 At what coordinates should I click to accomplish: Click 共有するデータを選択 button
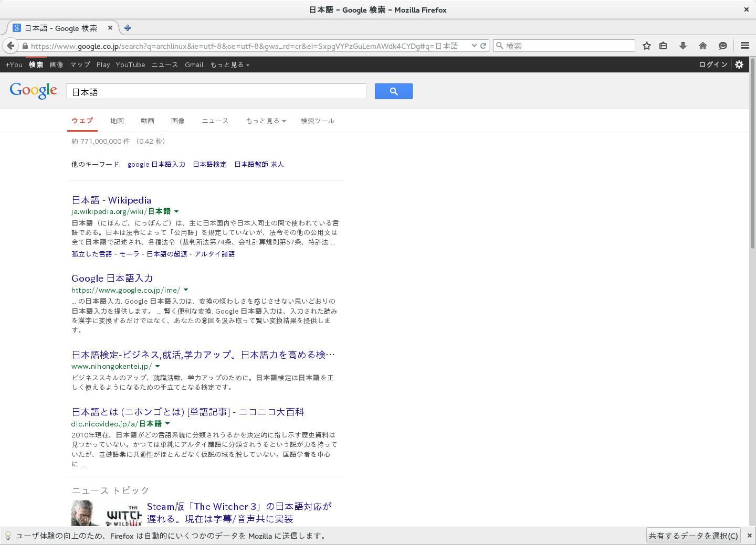[694, 536]
